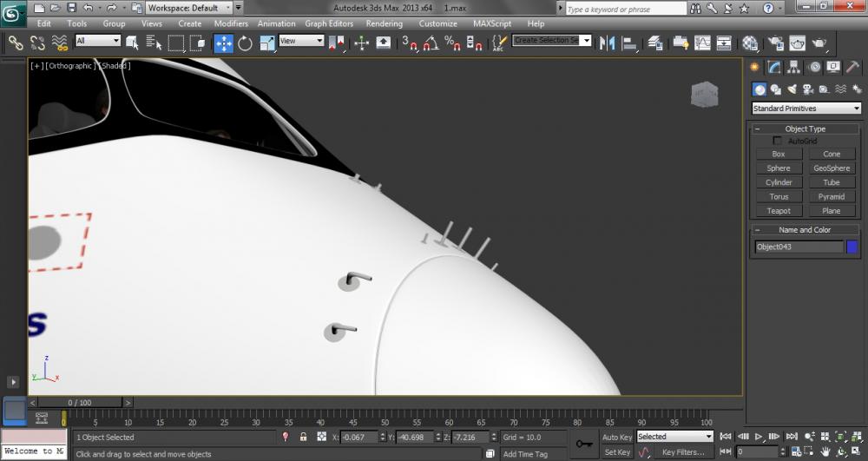Viewport: 868px width, 461px height.
Task: Open the Material Editor from toolbar
Action: point(750,43)
